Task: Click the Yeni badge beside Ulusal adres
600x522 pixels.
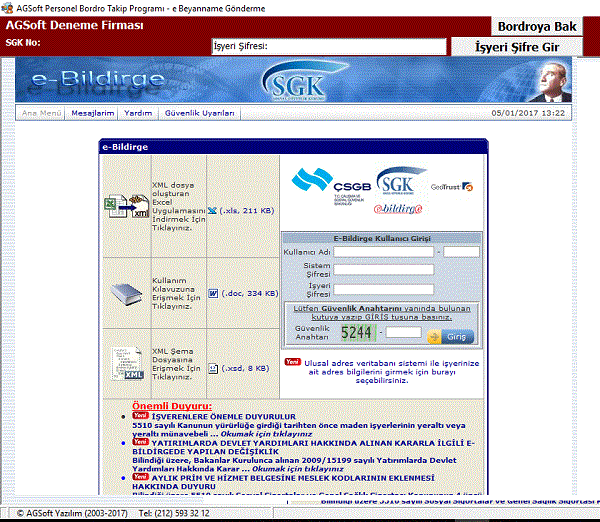Action: pyautogui.click(x=292, y=362)
